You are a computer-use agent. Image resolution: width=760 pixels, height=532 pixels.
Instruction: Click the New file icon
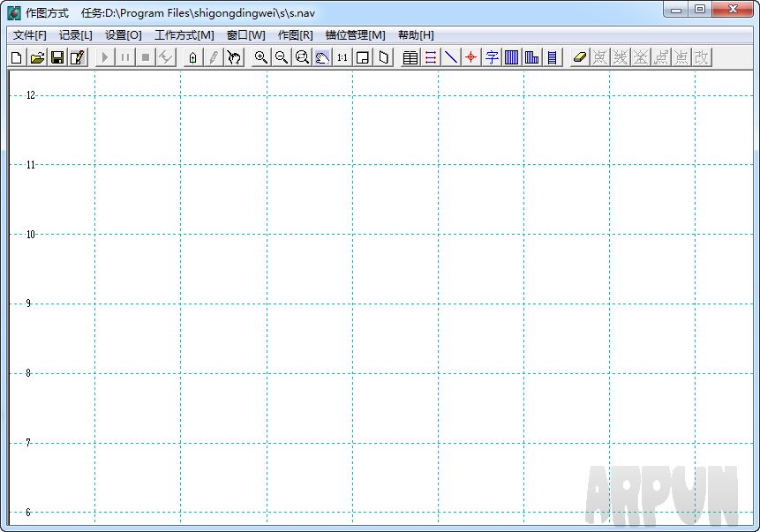pyautogui.click(x=17, y=57)
